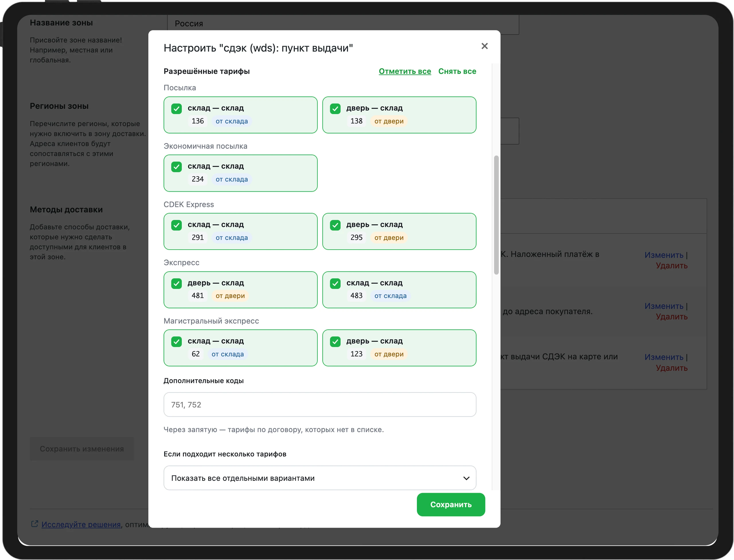Image resolution: width=734 pixels, height=560 pixels.
Task: Toggle Магистральный экспресс tariff 62 checkbox
Action: [x=176, y=342]
